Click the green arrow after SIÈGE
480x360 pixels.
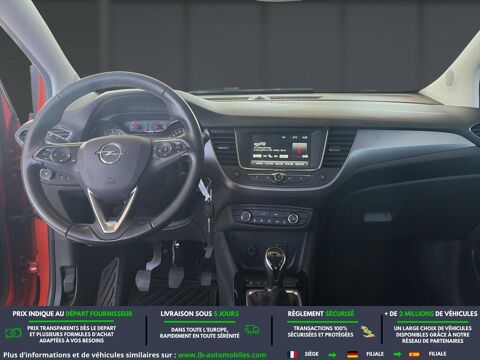click(x=332, y=355)
